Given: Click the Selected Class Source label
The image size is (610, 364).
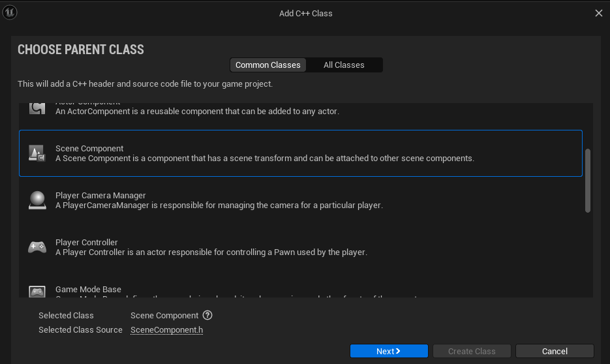Looking at the screenshot, I should [x=80, y=330].
